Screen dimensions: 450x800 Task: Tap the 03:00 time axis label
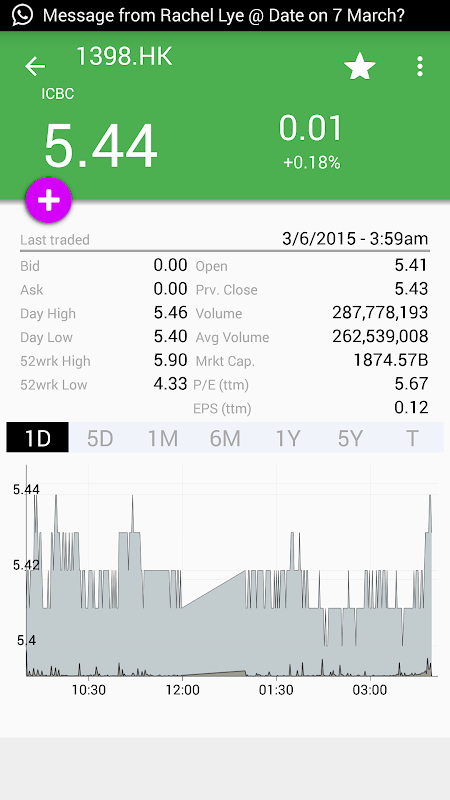[x=370, y=690]
